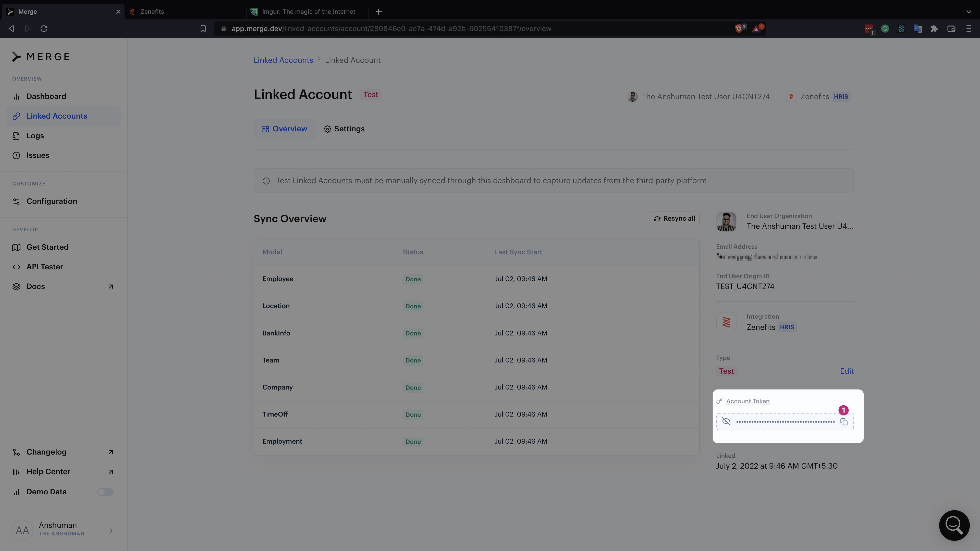Screen dimensions: 980x551
Task: Open the chat support search bubble
Action: pyautogui.click(x=954, y=525)
